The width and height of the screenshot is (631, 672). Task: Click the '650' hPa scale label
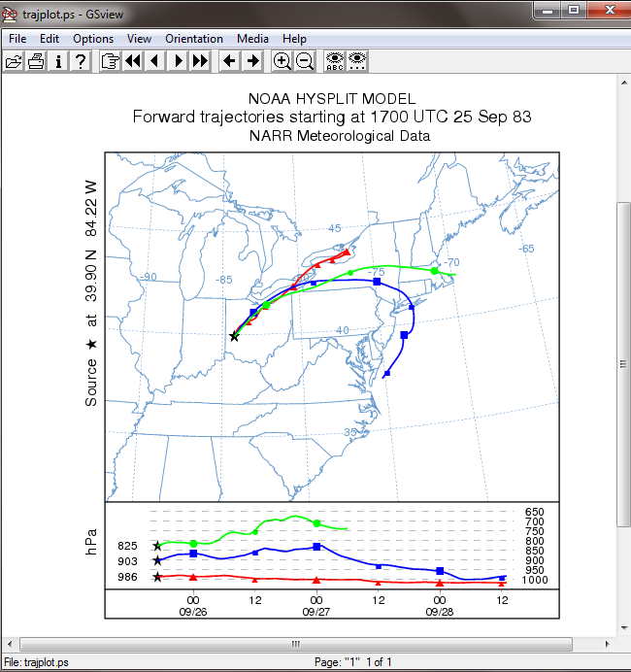535,512
